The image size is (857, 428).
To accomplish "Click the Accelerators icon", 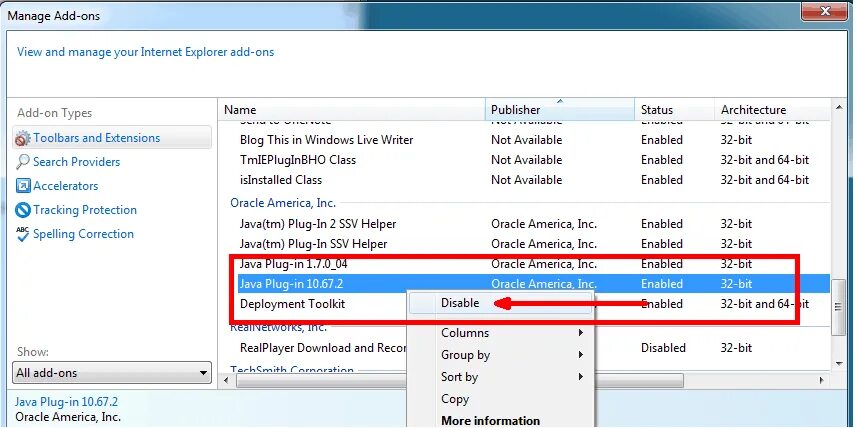I will (23, 186).
